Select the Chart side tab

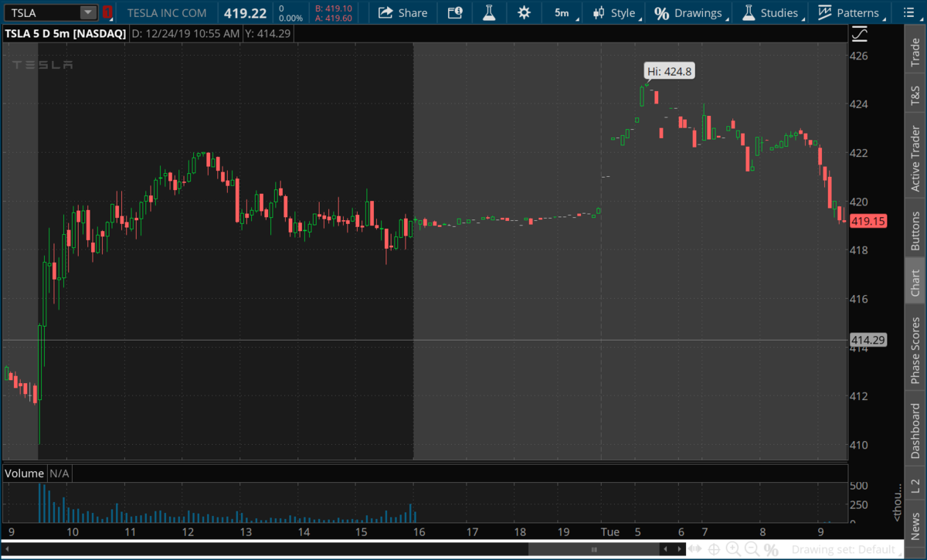(x=915, y=283)
